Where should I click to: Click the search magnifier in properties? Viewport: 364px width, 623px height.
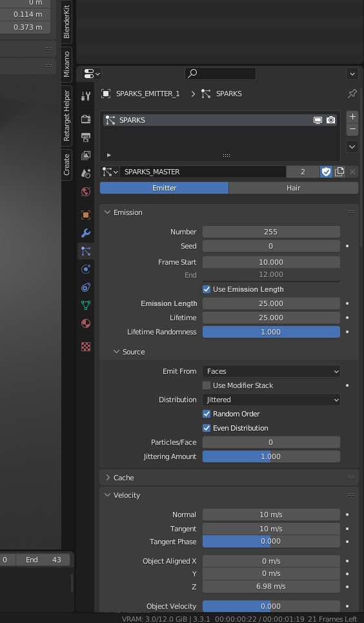click(x=193, y=74)
